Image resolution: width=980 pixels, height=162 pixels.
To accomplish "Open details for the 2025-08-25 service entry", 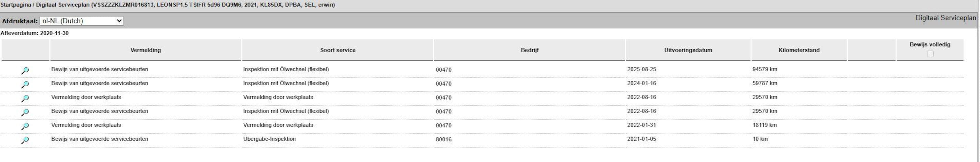I will pyautogui.click(x=25, y=71).
